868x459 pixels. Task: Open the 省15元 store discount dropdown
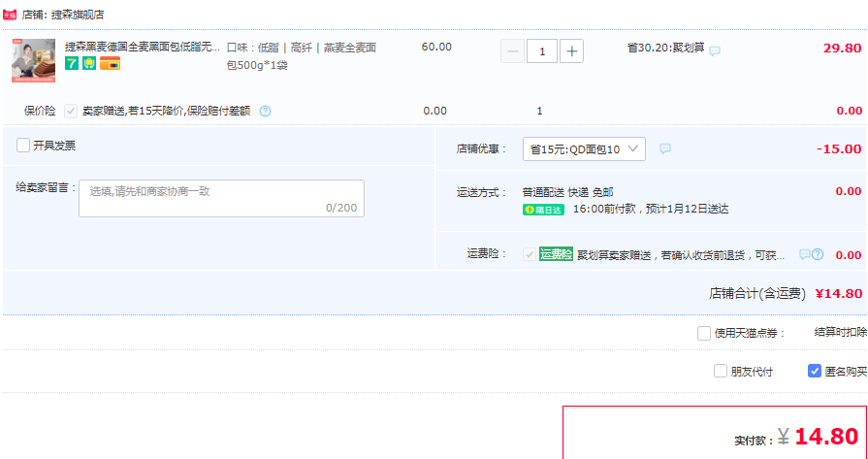coord(584,148)
